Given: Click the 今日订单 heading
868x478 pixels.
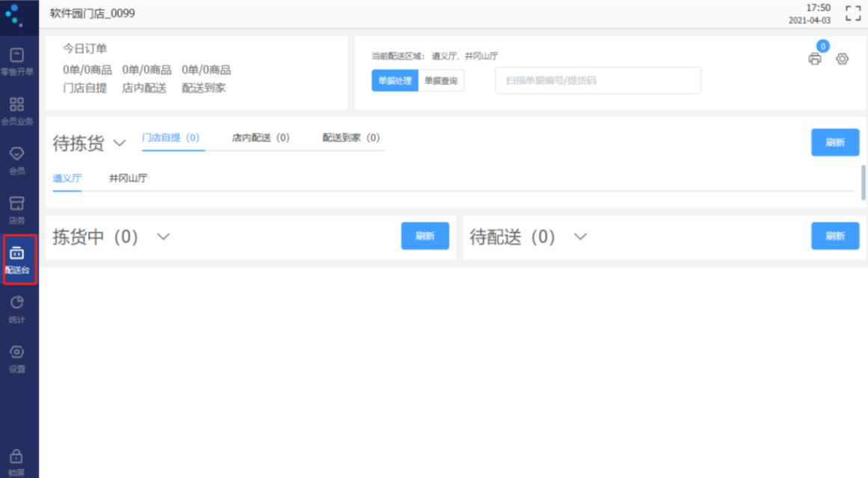Looking at the screenshot, I should coord(84,49).
